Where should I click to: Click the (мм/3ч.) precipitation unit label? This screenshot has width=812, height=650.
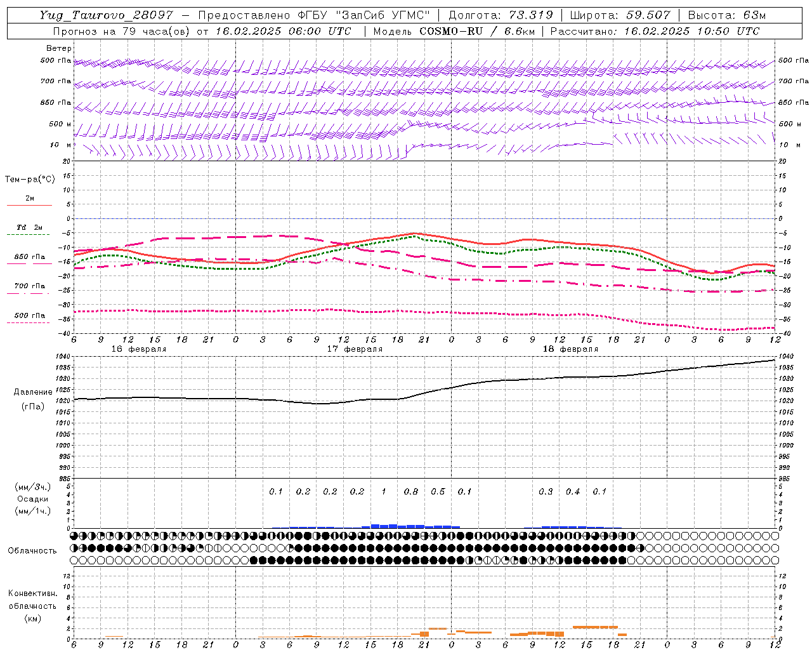coord(33,487)
